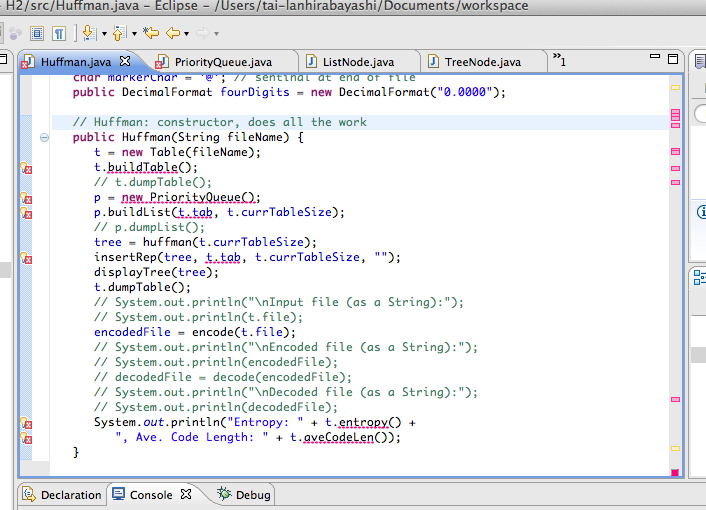Jump to last edit location icon
Image resolution: width=706 pixels, height=510 pixels.
[x=151, y=33]
